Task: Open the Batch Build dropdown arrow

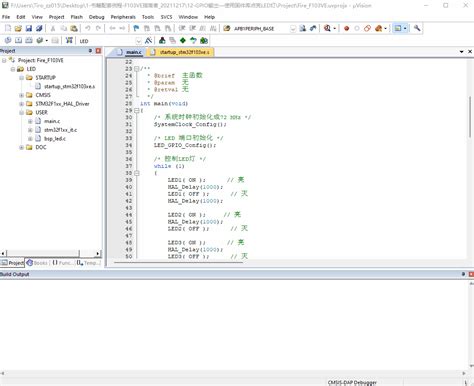Action: pyautogui.click(x=46, y=41)
